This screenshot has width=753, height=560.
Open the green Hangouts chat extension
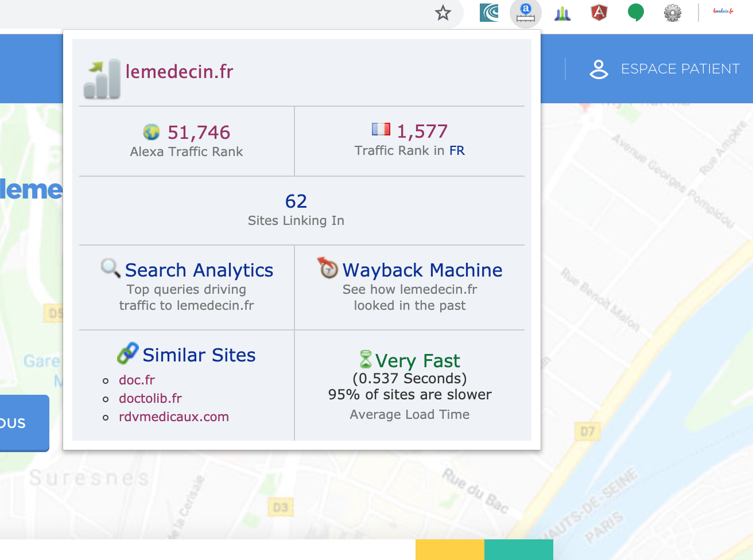pyautogui.click(x=636, y=13)
